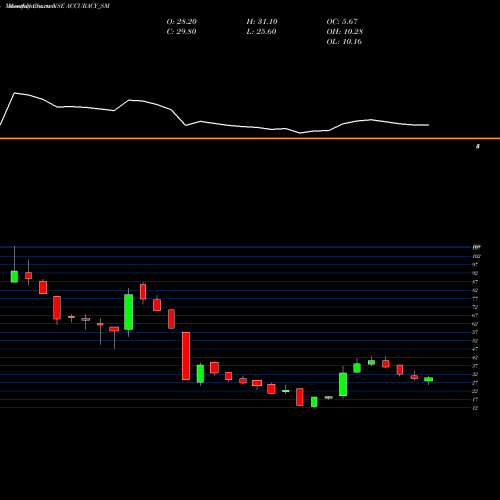Select the first green candle at chart start

[x=14, y=277]
